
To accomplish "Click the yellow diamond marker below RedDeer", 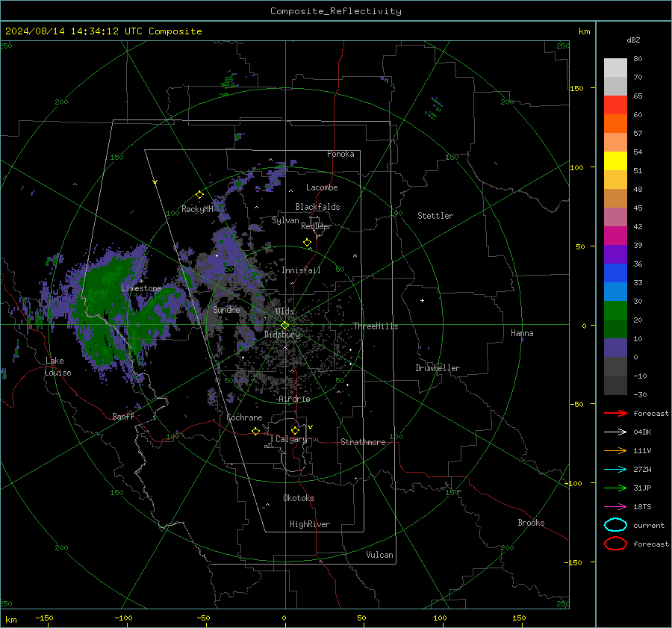I will click(x=308, y=243).
